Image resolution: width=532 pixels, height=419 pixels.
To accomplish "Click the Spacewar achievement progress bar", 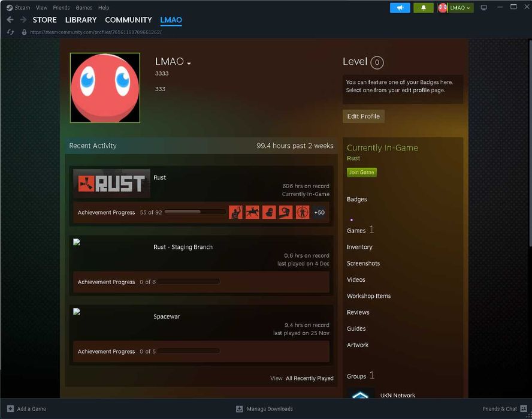I will 188,351.
